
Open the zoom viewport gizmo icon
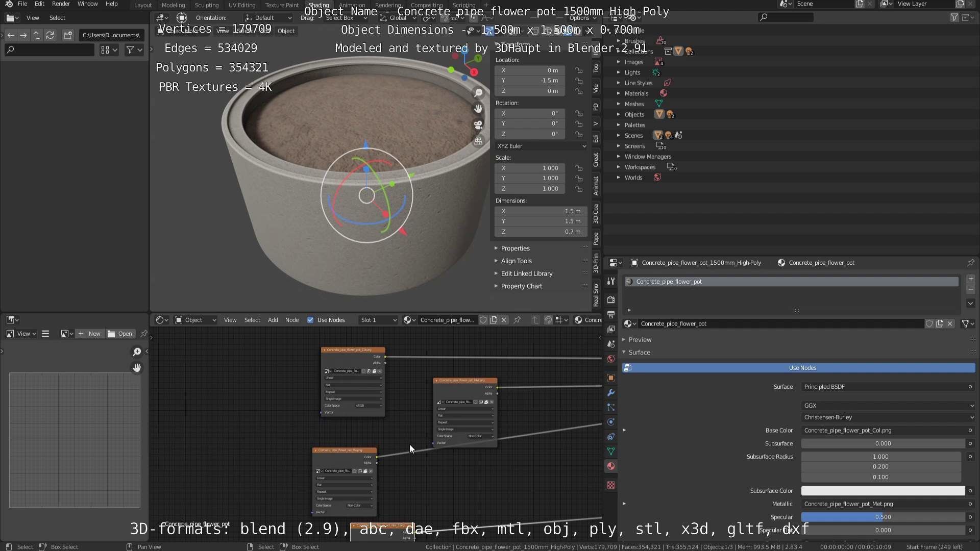(478, 92)
